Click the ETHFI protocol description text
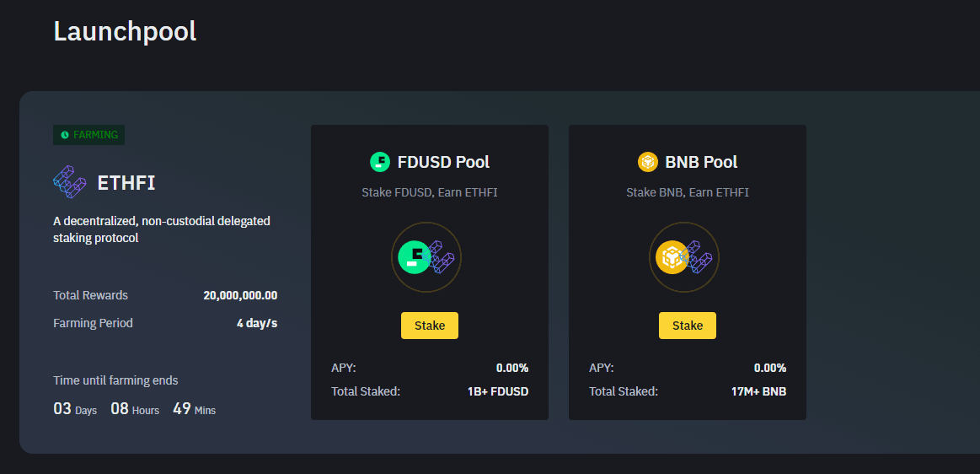Screen dimensions: 980x474 (162, 229)
